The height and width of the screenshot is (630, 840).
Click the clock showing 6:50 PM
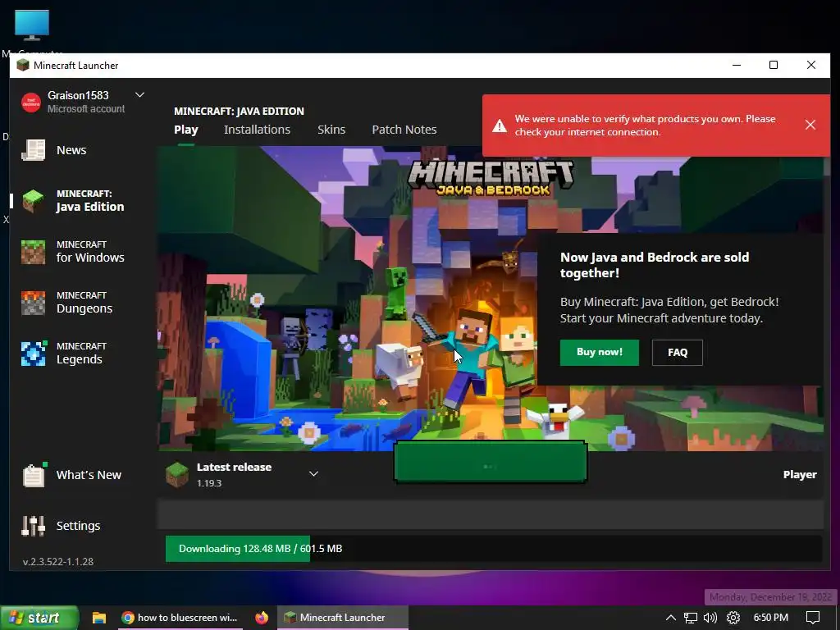[770, 618]
